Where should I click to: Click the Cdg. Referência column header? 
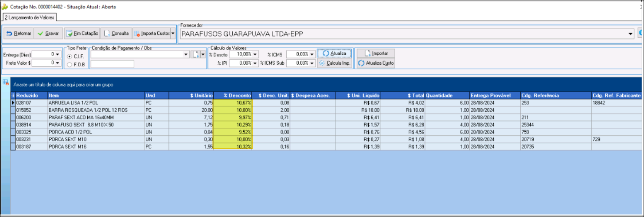555,95
